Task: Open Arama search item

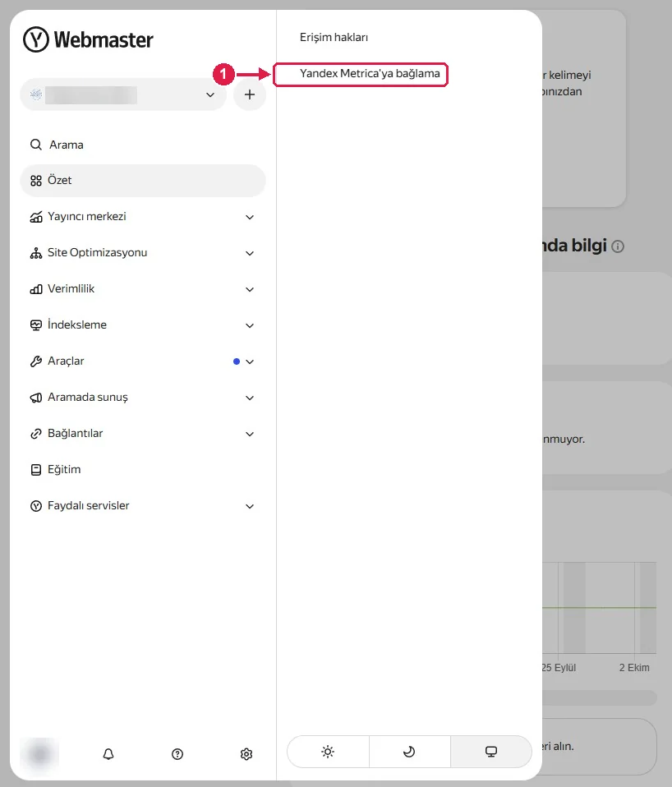Action: [x=142, y=145]
